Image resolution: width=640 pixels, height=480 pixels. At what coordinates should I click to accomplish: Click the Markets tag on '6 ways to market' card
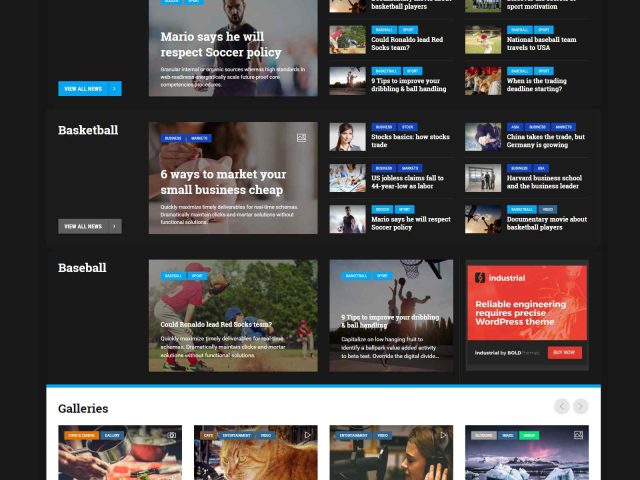pyautogui.click(x=199, y=138)
